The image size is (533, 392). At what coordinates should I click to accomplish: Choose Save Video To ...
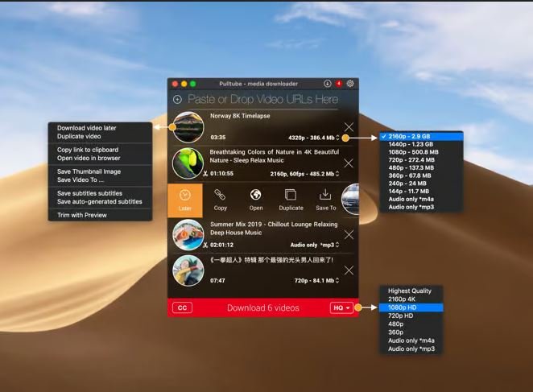click(100, 179)
